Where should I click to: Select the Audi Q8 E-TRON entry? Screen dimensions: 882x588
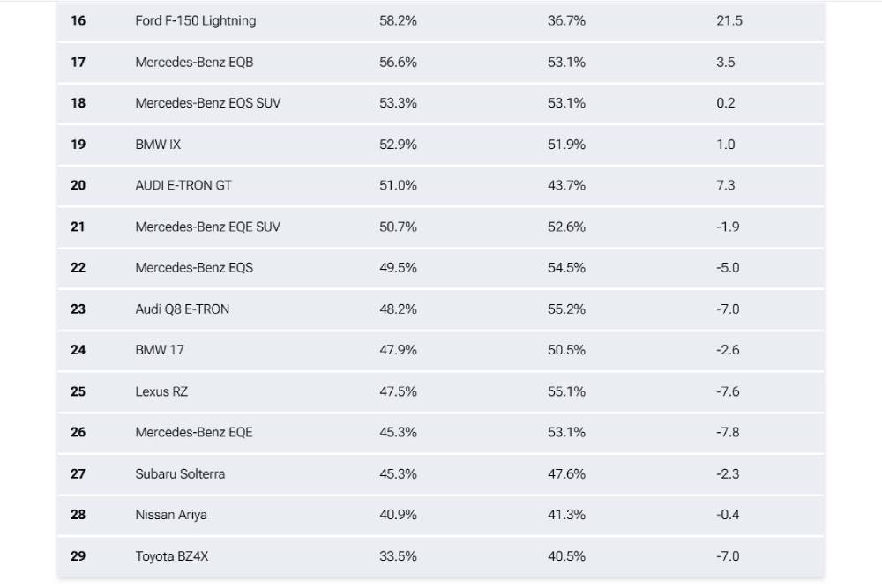tap(182, 309)
